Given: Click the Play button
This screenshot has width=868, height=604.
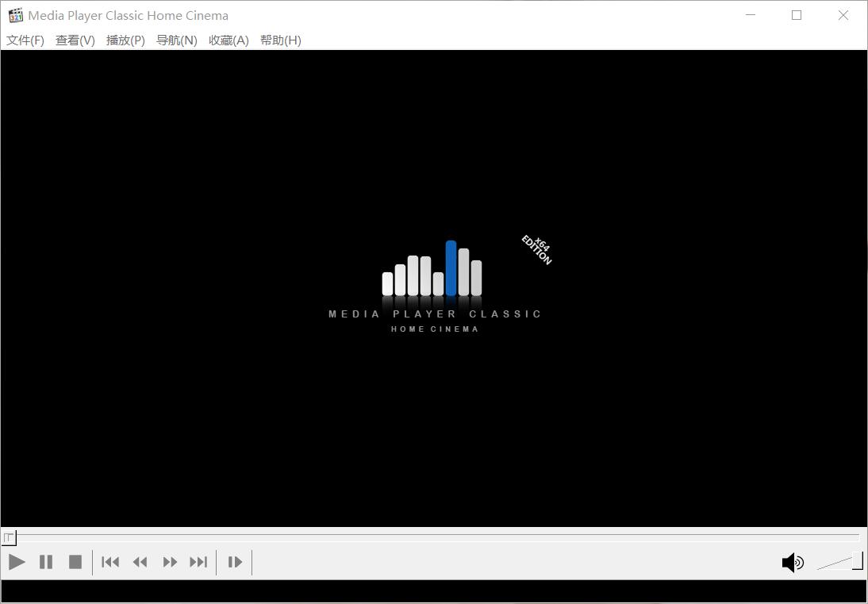Looking at the screenshot, I should [x=17, y=562].
